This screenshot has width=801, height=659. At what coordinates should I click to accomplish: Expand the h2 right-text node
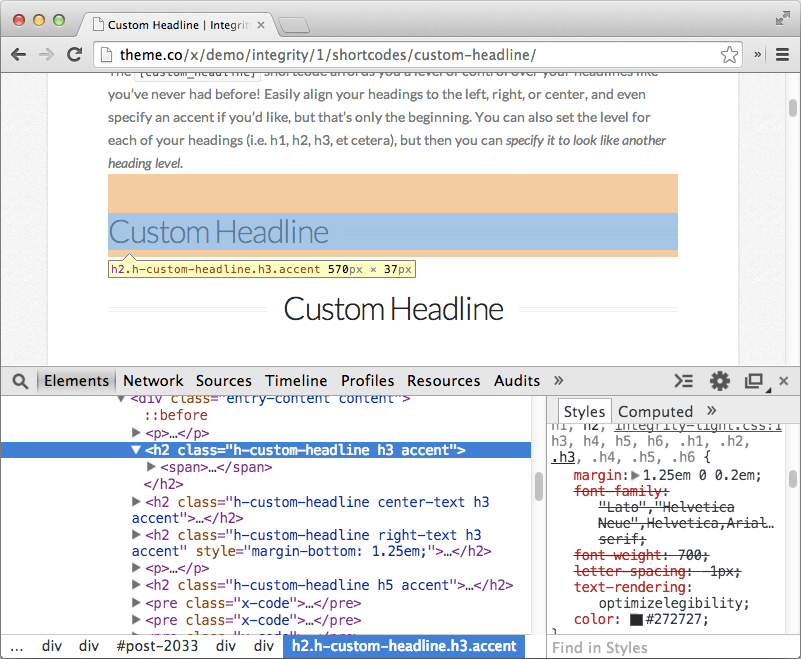136,535
